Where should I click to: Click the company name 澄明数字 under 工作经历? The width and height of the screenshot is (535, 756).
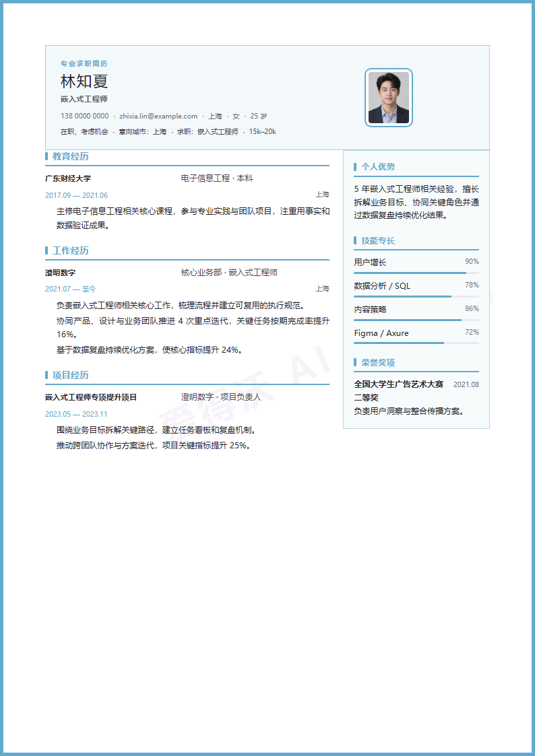60,273
